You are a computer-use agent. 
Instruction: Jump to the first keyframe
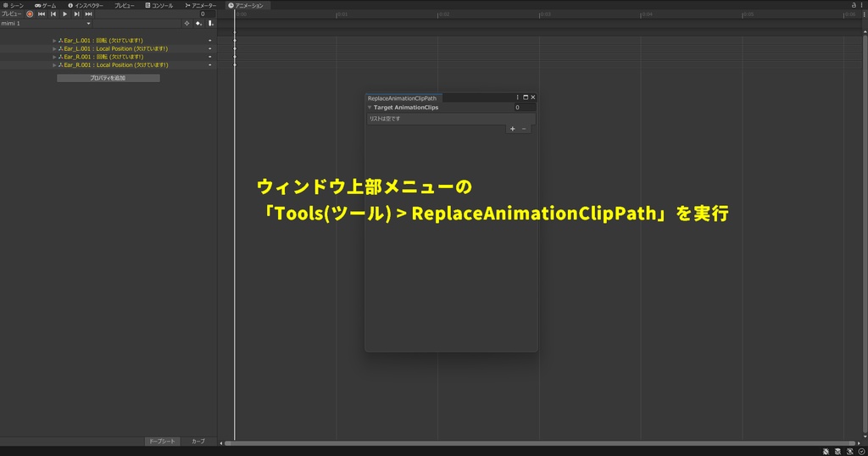[x=42, y=14]
